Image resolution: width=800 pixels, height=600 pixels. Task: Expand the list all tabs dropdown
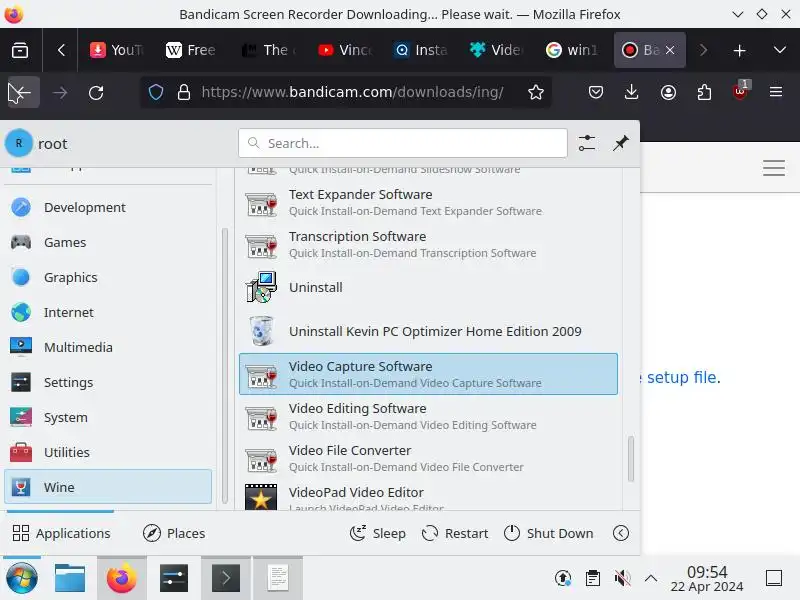coord(780,50)
